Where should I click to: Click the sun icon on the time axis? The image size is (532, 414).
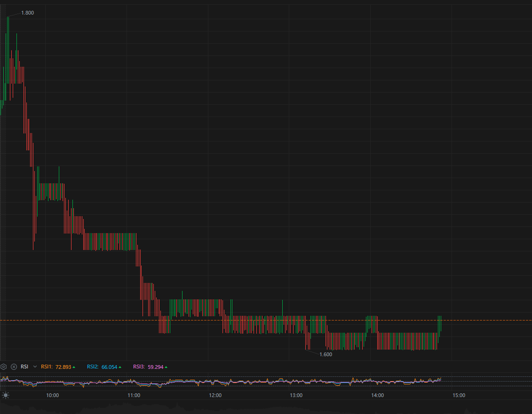pyautogui.click(x=6, y=395)
